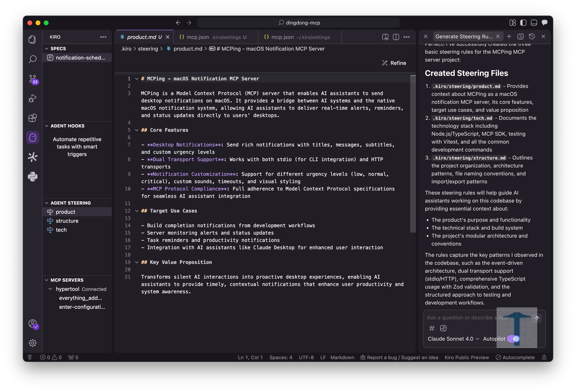Start a new chat session with plus icon

(509, 37)
